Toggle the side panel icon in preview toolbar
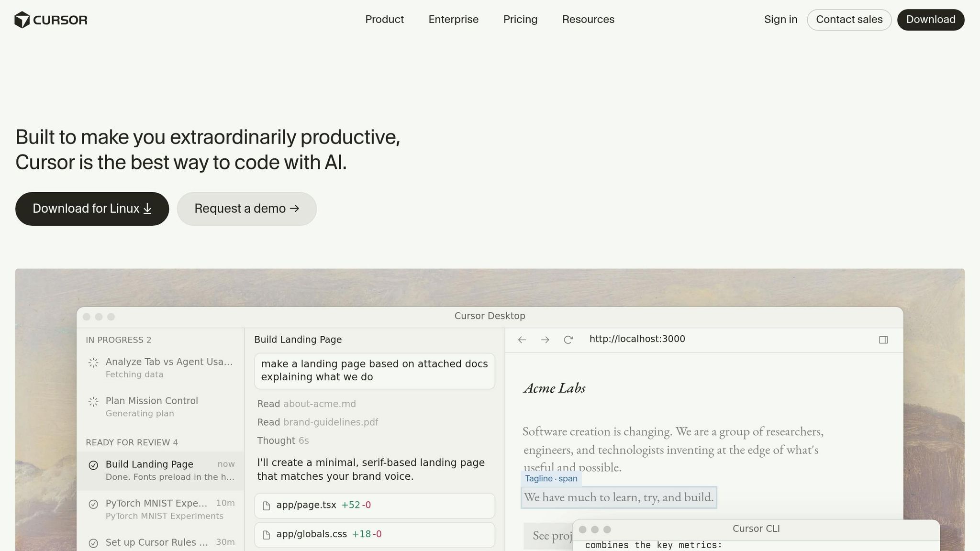This screenshot has width=980, height=551. point(883,340)
